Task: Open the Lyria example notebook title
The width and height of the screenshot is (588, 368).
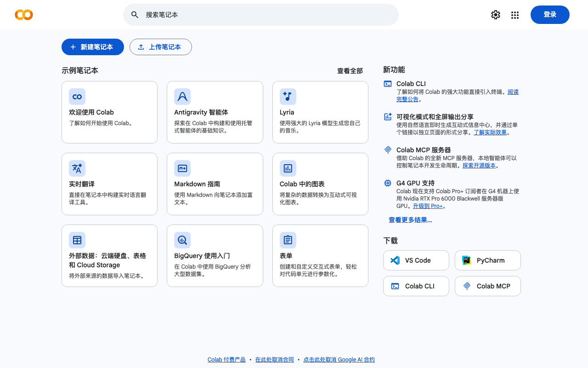Action: point(287,112)
